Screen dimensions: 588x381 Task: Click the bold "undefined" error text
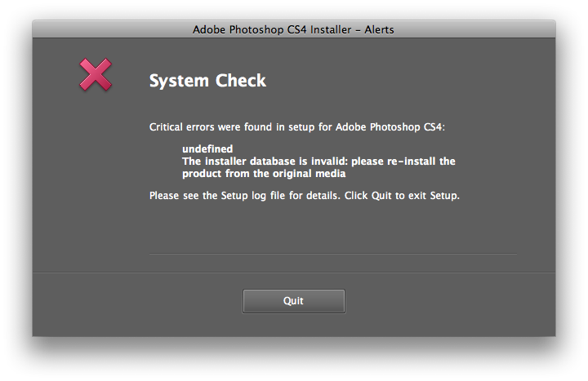tap(207, 148)
